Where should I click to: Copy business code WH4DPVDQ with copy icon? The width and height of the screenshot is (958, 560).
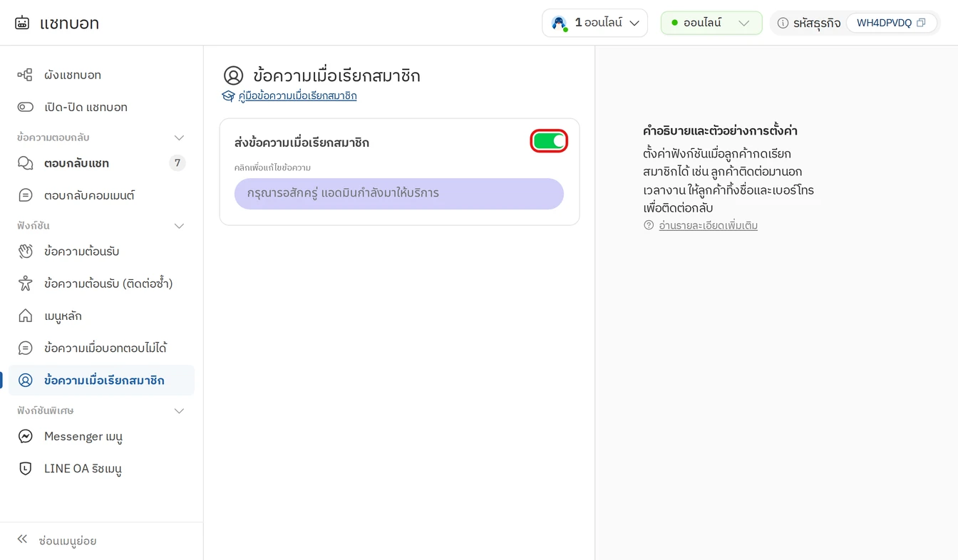click(x=921, y=23)
